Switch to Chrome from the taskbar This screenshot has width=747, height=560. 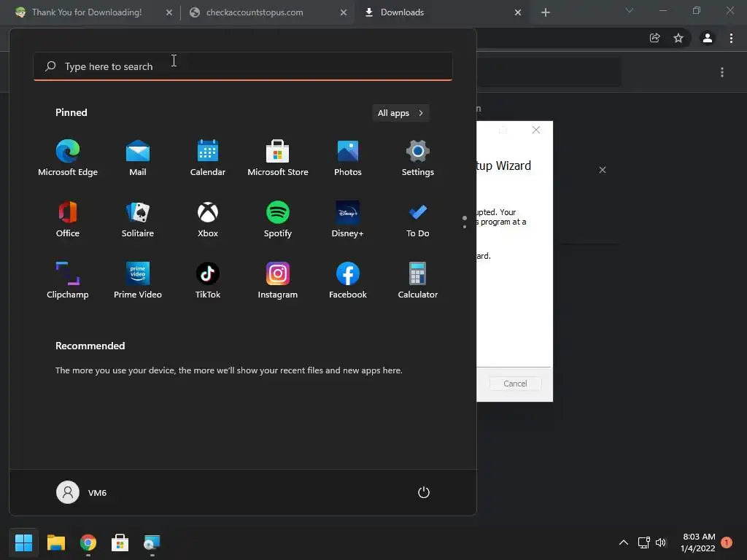pos(88,542)
